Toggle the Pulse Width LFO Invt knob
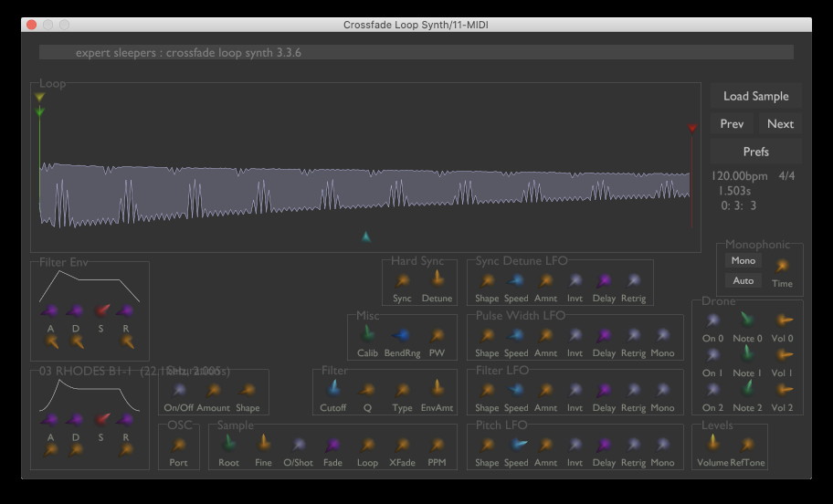 [x=575, y=335]
